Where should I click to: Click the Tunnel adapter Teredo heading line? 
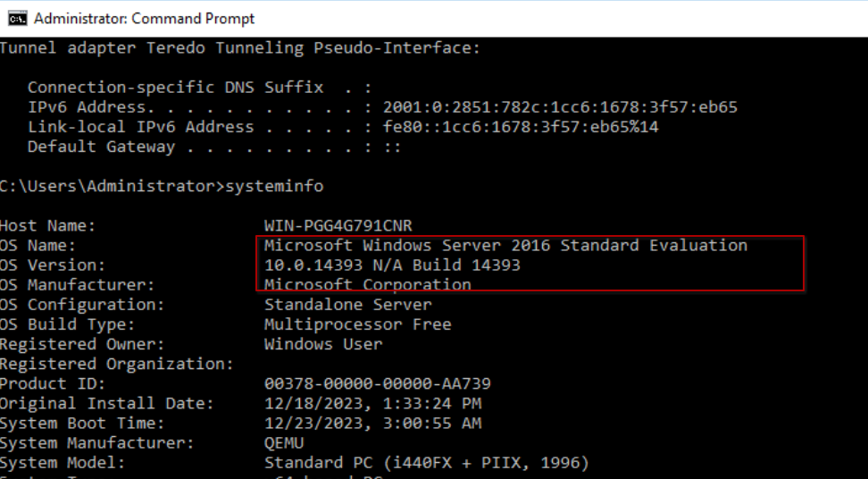pos(239,48)
